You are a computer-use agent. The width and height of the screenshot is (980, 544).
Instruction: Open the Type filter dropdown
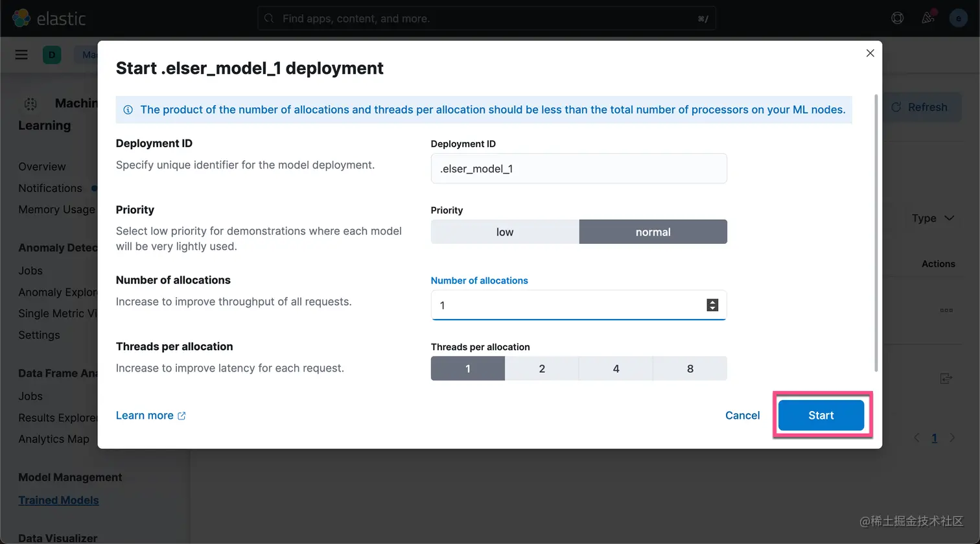[x=933, y=218]
